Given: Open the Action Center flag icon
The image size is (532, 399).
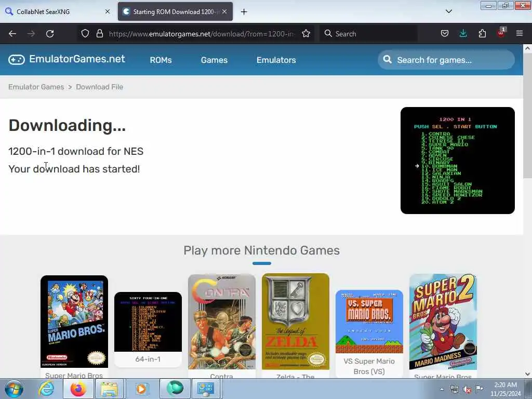Looking at the screenshot, I should coord(479,389).
